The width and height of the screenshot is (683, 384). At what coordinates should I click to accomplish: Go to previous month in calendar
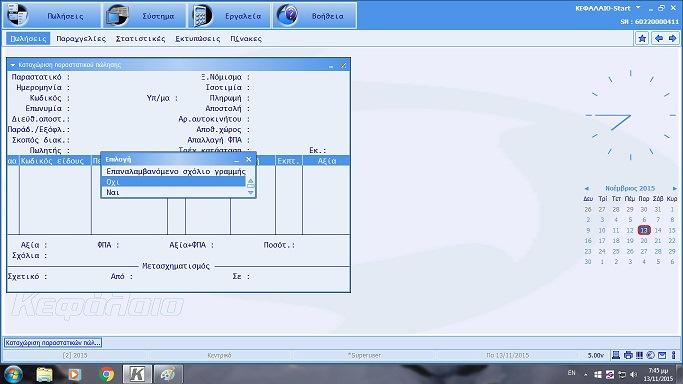(587, 189)
